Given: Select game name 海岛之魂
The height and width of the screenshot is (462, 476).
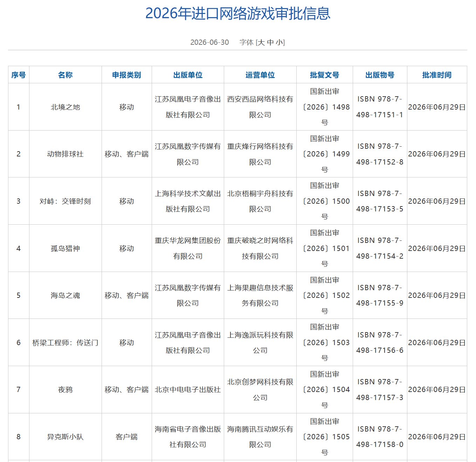Looking at the screenshot, I should coord(65,295).
